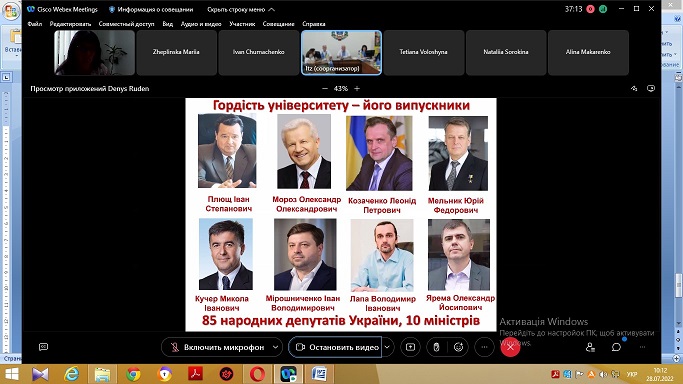The image size is (683, 384).
Task: Switch to Webex app in taskbar
Action: [288, 374]
